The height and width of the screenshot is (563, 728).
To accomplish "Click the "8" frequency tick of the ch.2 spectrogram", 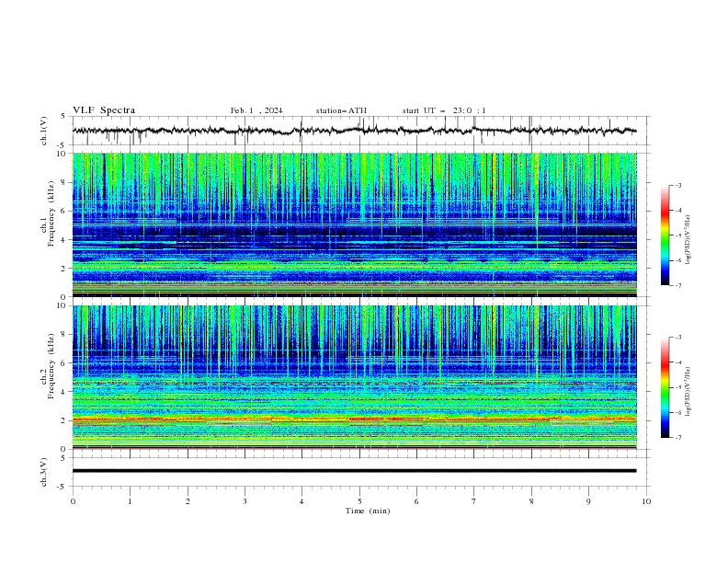I will (66, 335).
